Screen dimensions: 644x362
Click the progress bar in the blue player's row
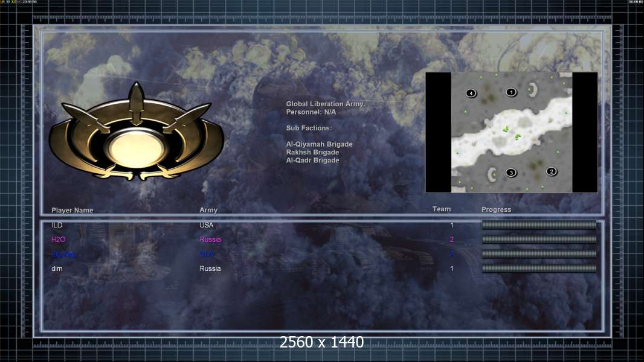(x=539, y=254)
